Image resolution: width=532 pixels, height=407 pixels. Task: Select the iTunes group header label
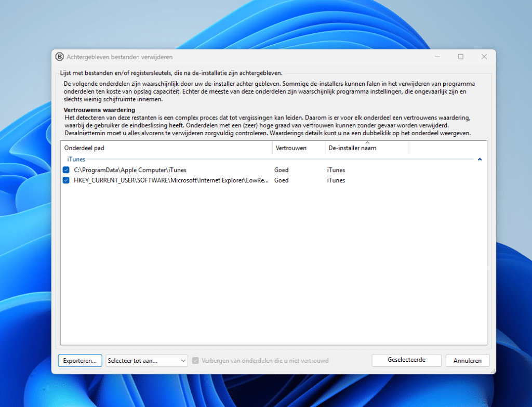[76, 159]
